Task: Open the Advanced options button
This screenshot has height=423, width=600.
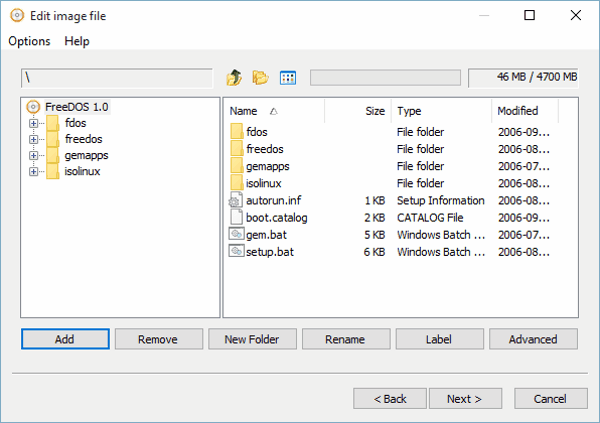Action: tap(533, 339)
